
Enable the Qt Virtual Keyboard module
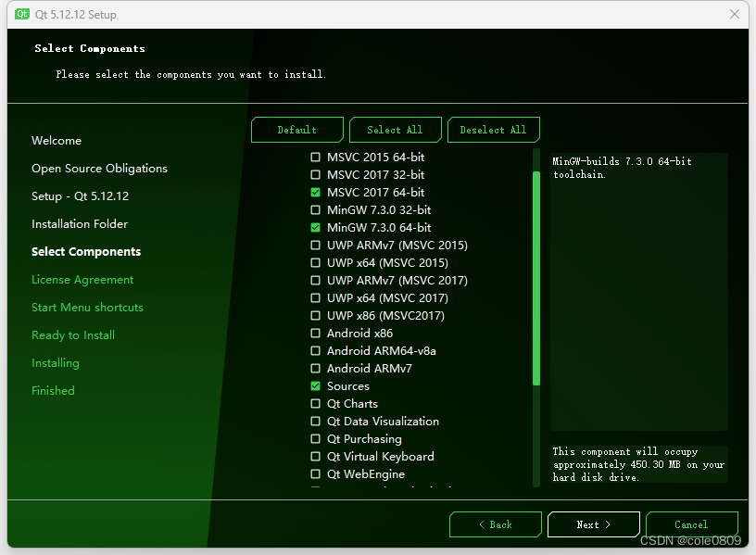[315, 456]
